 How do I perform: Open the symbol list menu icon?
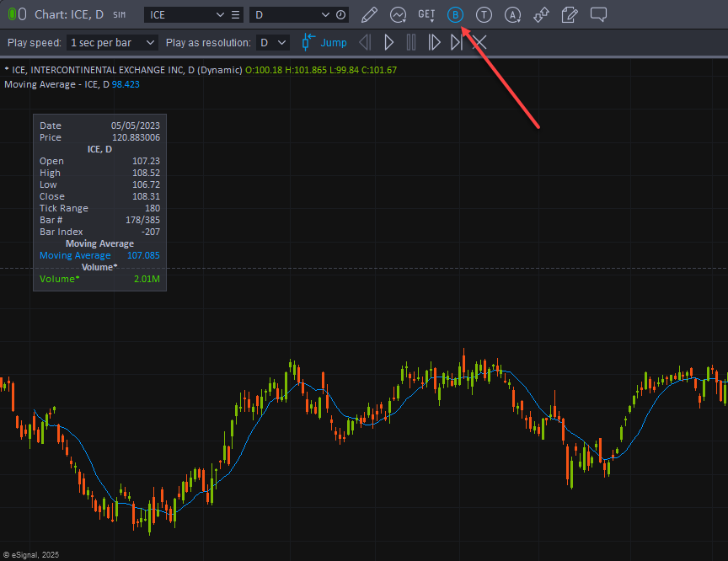(x=236, y=14)
